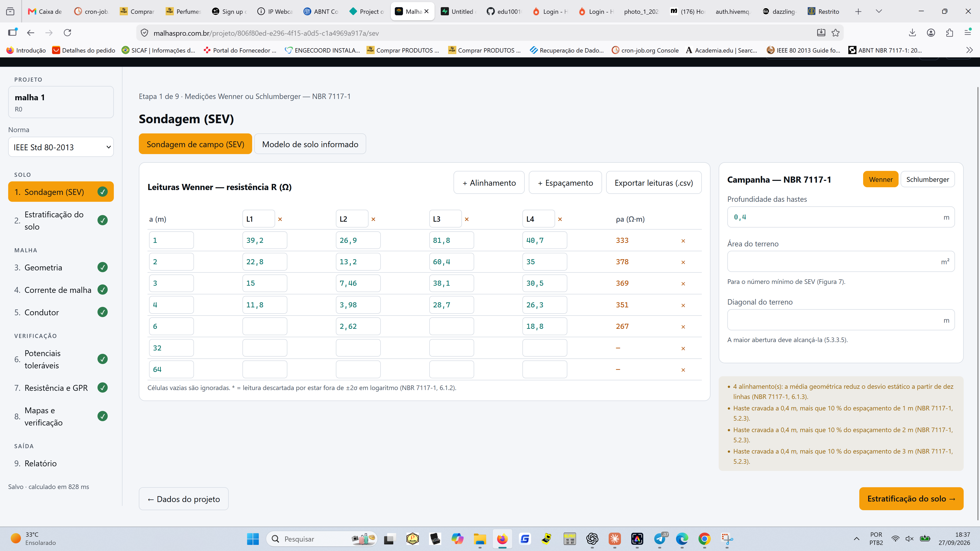This screenshot has height=551, width=980.
Task: Switch to Modelo de solo informado tab
Action: click(x=310, y=144)
